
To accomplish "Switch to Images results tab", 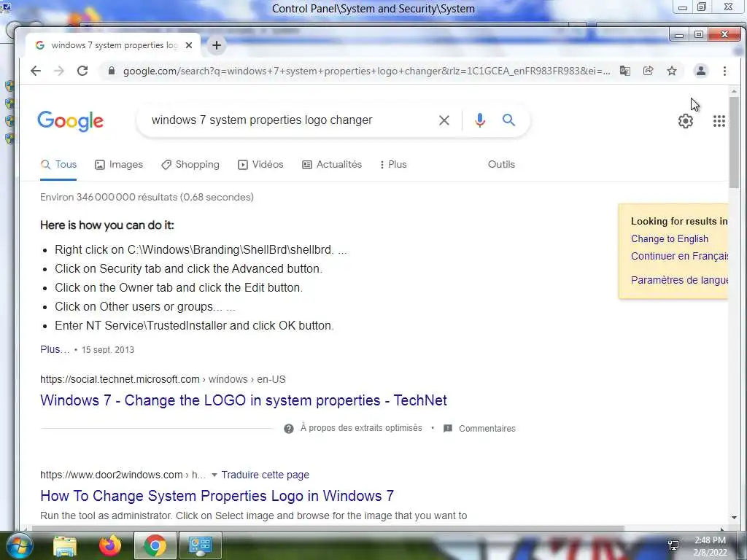I will [119, 165].
